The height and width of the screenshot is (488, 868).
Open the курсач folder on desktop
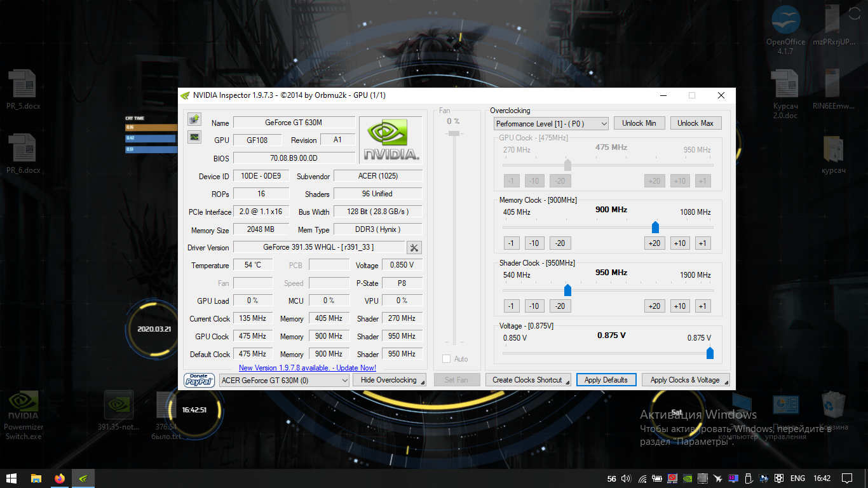[x=833, y=156]
